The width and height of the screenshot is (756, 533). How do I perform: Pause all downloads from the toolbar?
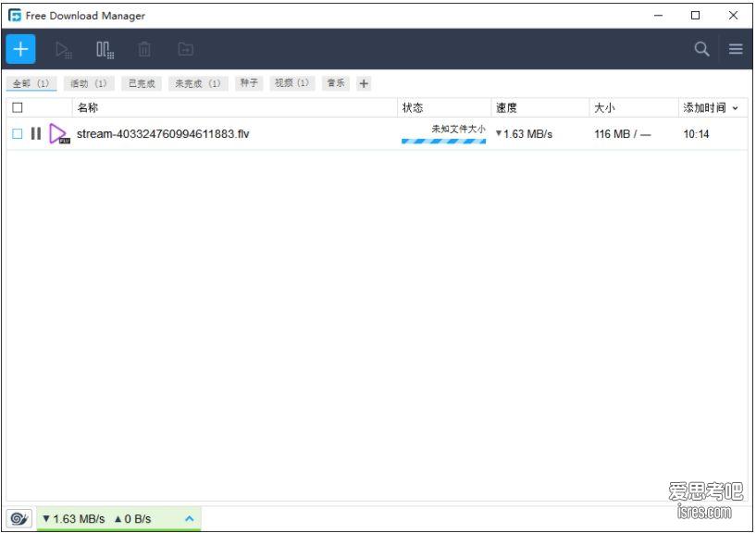click(105, 50)
